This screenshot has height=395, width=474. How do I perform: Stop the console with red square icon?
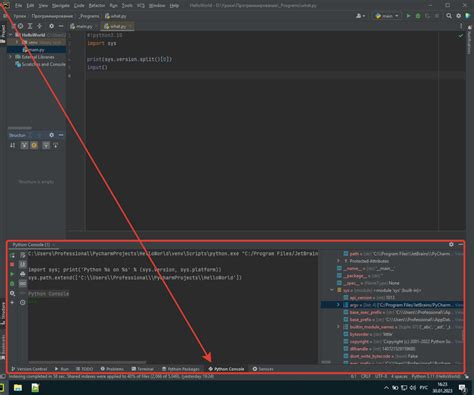(12, 264)
